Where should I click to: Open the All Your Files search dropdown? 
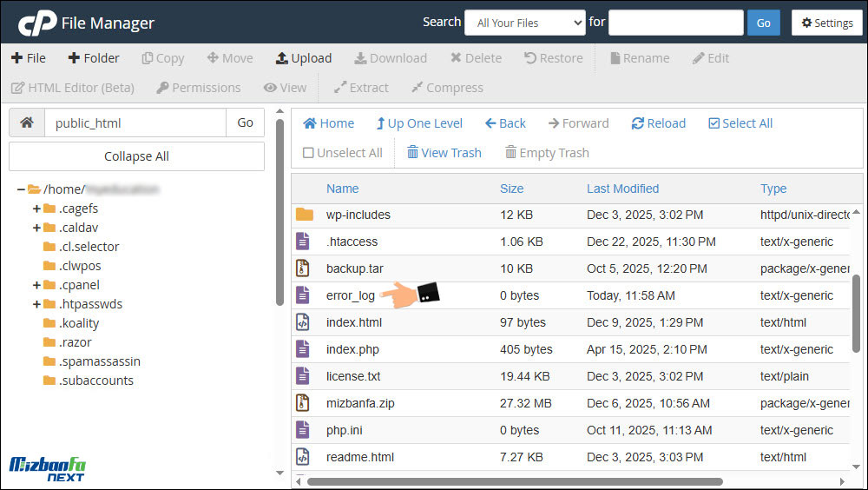525,23
